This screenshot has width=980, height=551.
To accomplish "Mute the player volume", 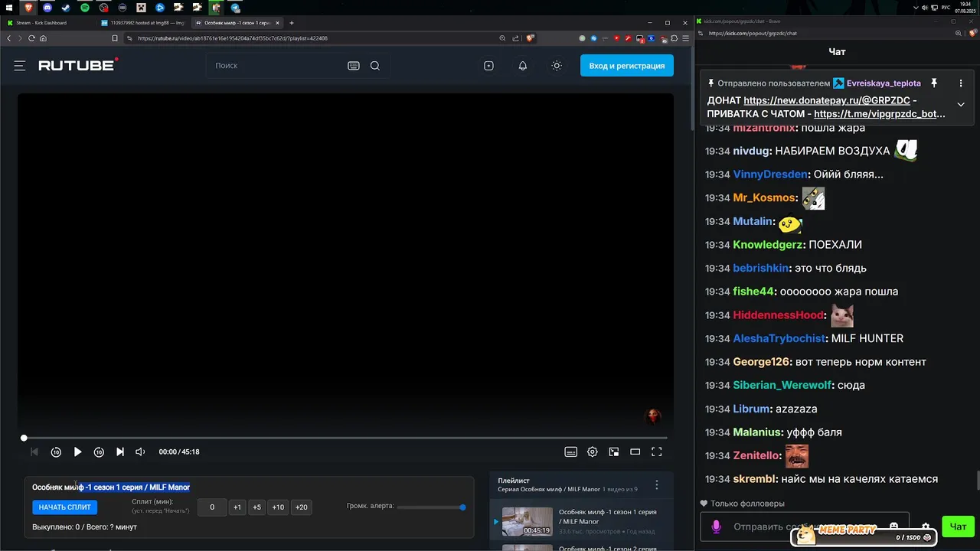I will coord(140,452).
